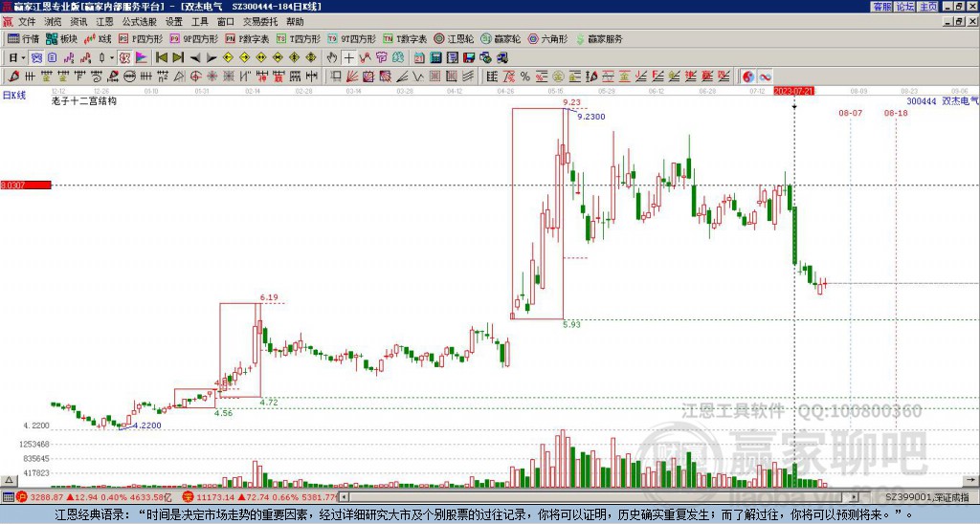Select the percent % tool
The image size is (980, 524).
click(525, 76)
